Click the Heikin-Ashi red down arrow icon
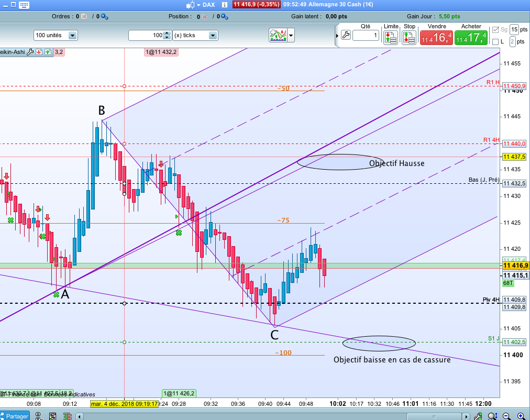 [39, 52]
